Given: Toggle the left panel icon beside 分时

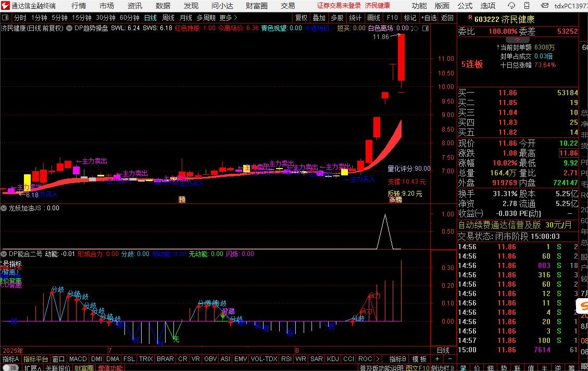Looking at the screenshot, I should point(5,18).
